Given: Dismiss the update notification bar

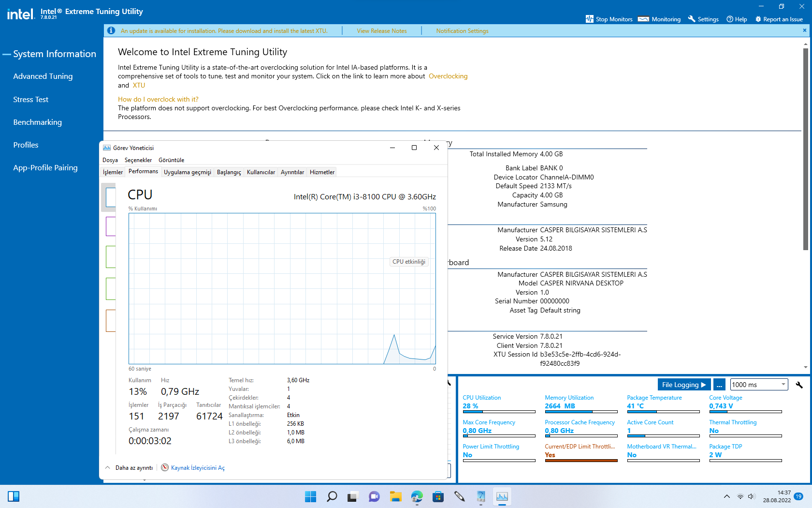Looking at the screenshot, I should [x=805, y=30].
